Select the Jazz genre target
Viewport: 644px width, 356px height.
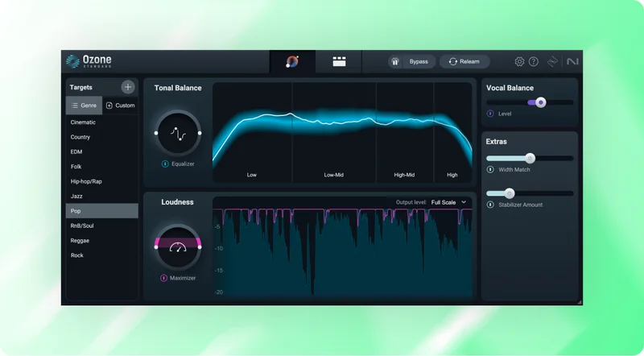coord(102,196)
